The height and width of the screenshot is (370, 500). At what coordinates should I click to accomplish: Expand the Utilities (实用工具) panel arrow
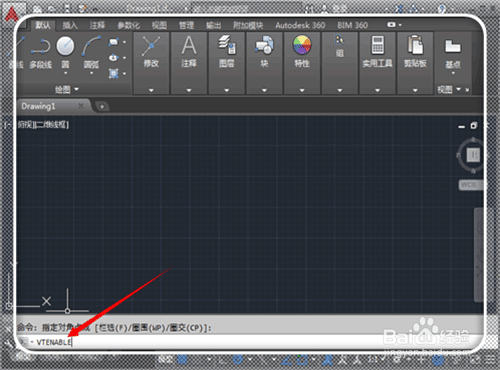pyautogui.click(x=377, y=90)
